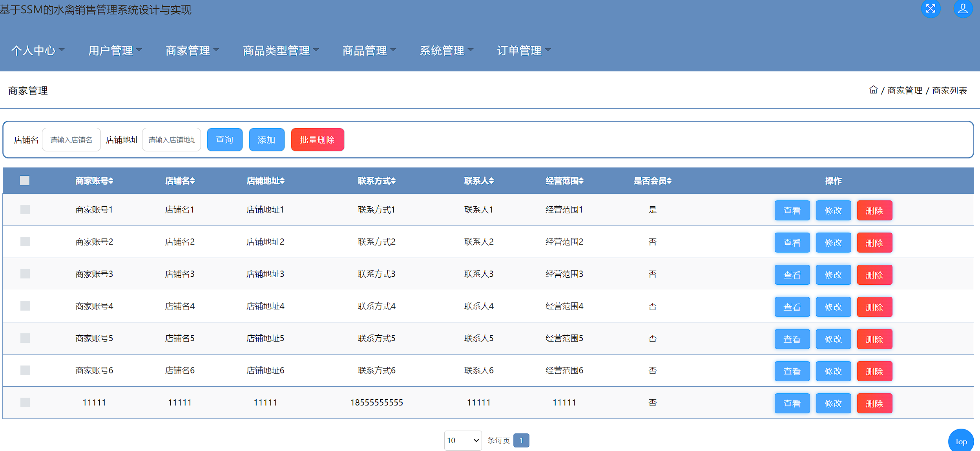This screenshot has height=451, width=980.
Task: Check the row with phone 18555555555
Action: [25, 402]
